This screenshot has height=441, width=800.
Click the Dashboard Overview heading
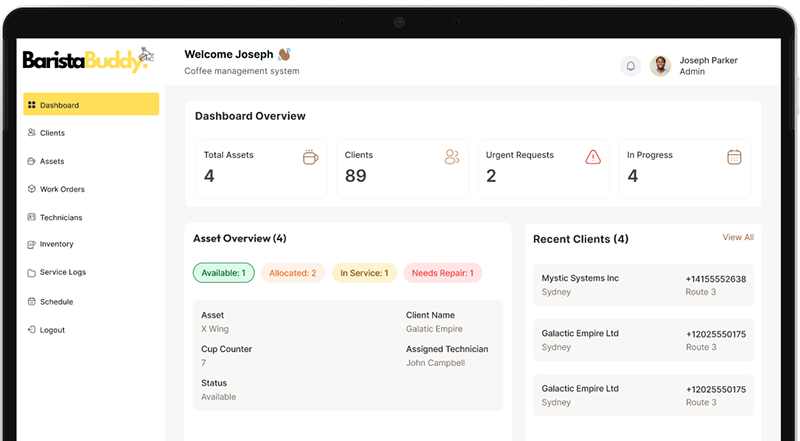(250, 116)
